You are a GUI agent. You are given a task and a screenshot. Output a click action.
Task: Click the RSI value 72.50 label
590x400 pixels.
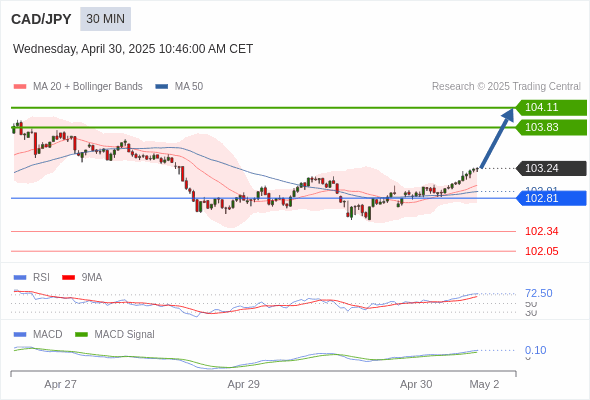(x=538, y=293)
